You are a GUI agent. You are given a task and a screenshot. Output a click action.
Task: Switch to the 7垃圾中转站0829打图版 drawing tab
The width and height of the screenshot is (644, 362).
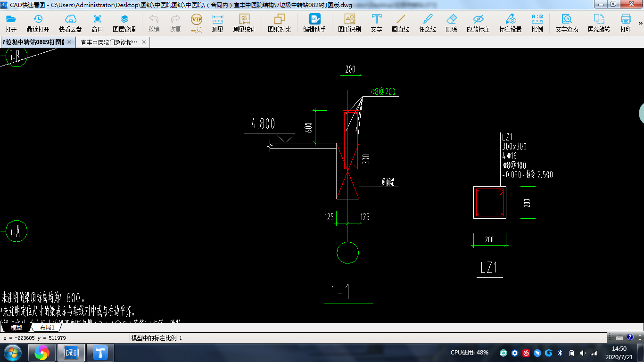(33, 42)
